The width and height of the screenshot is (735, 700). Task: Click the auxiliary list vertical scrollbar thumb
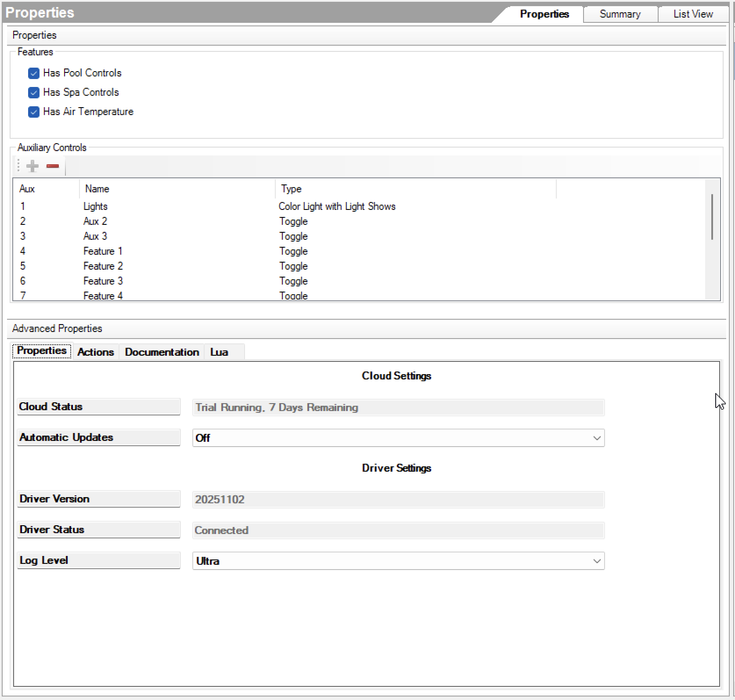712,217
